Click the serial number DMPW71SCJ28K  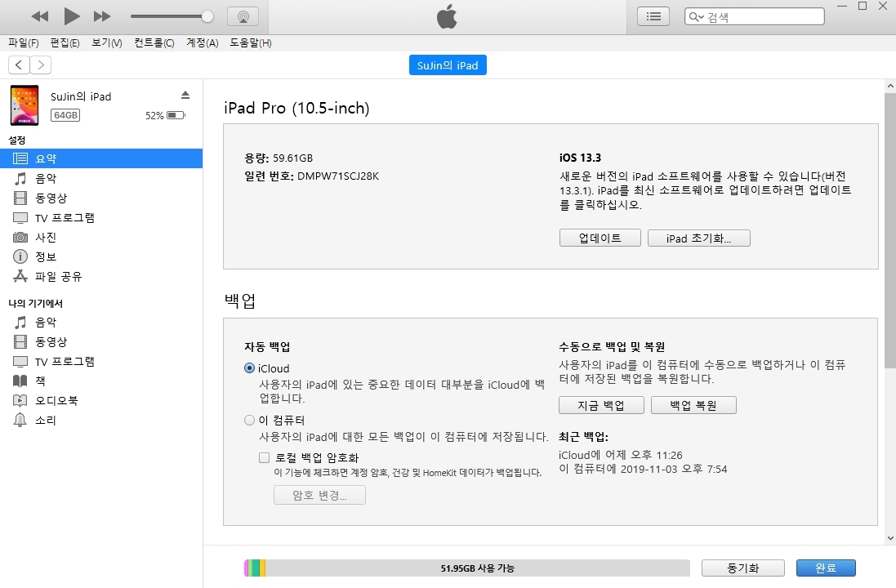click(x=338, y=176)
